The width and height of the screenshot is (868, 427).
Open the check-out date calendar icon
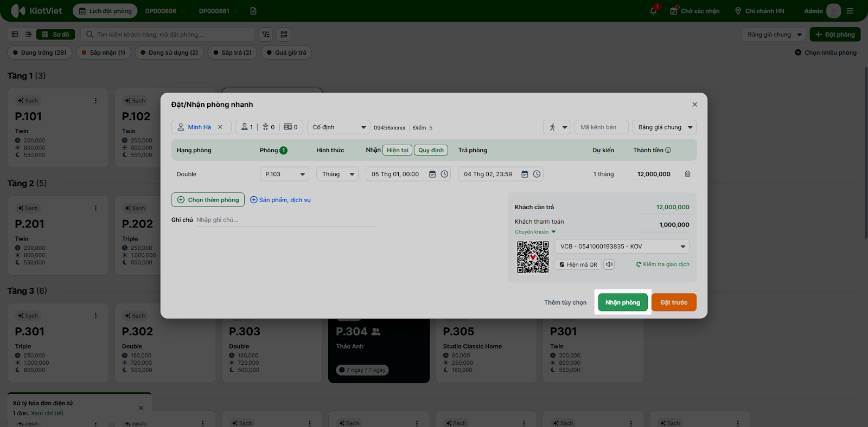coord(525,174)
